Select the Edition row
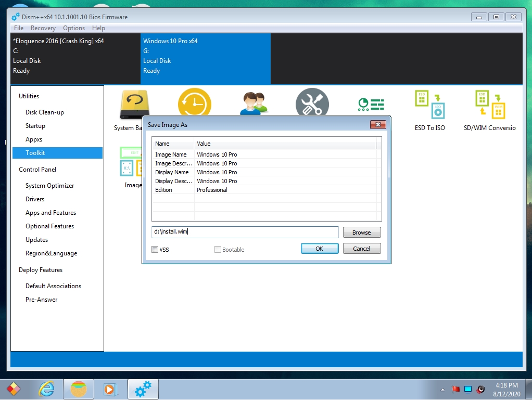Screen dimensions: 532x400 tap(267, 190)
